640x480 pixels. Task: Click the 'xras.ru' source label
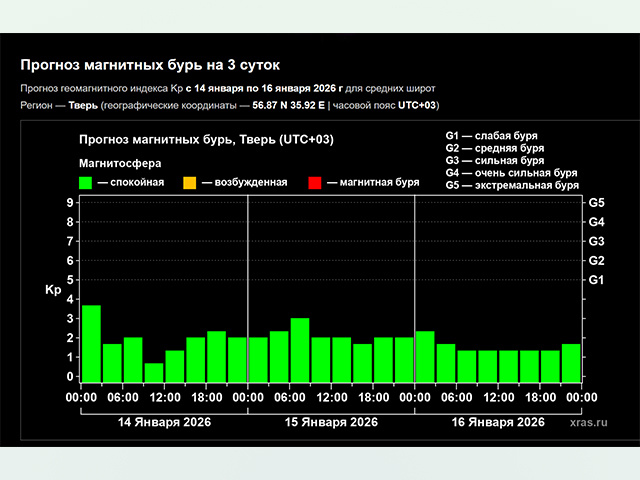pyautogui.click(x=589, y=422)
